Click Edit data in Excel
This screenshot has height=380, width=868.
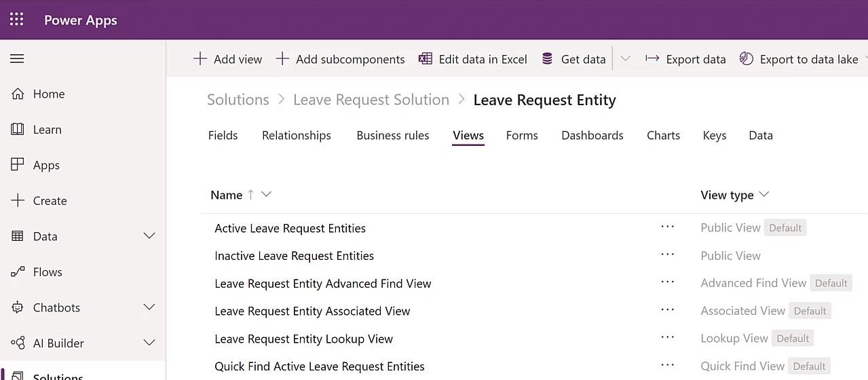coord(473,59)
